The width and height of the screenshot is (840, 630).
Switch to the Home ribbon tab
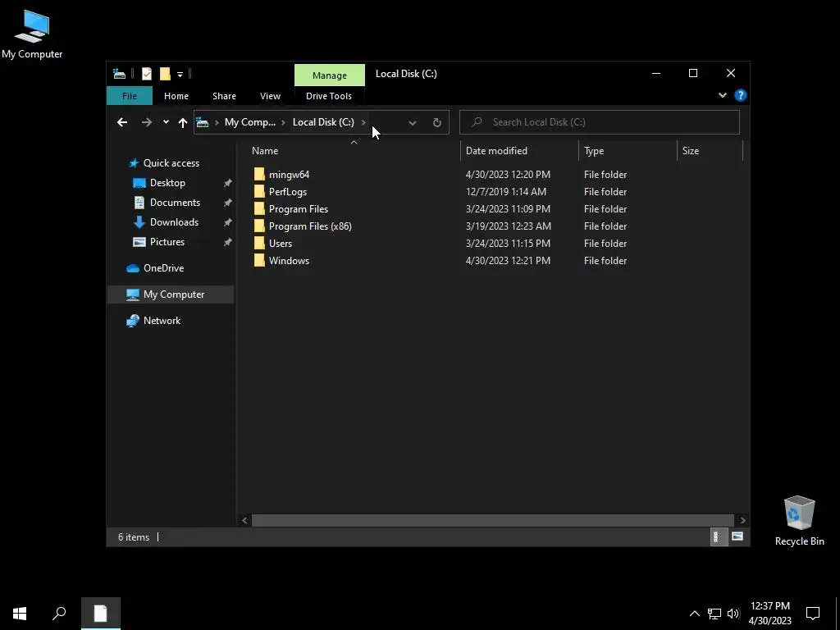pos(176,96)
